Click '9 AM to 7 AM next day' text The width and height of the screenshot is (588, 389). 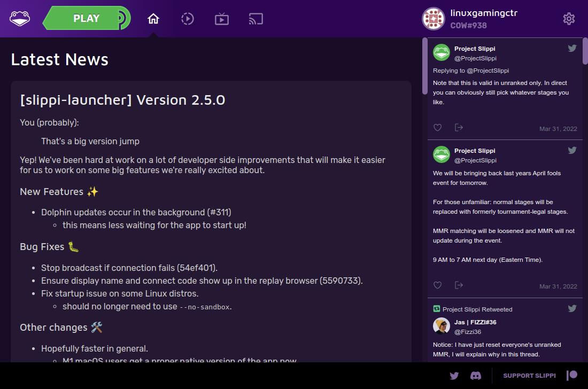point(488,260)
